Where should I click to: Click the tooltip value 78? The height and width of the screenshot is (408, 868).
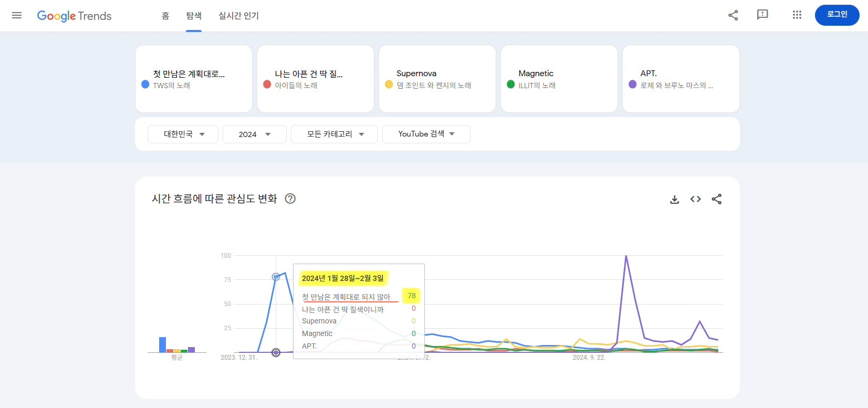tap(412, 296)
